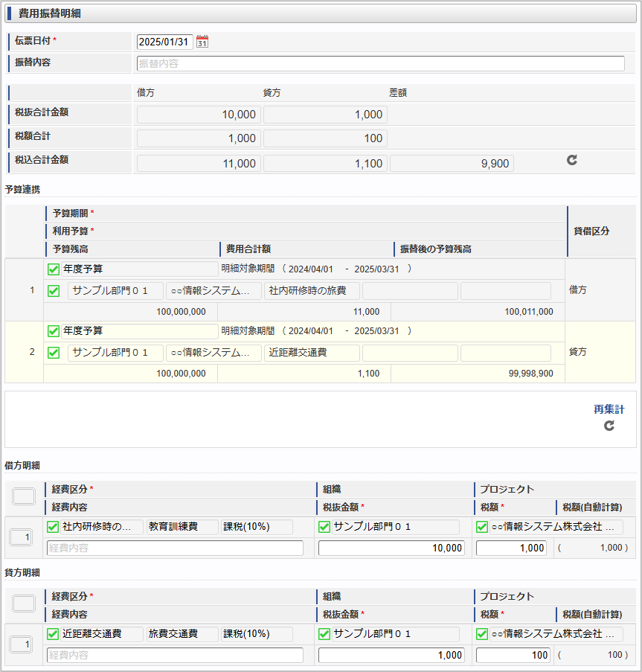Toggle サンプル部門01 checkbox in budget row 1
Screen dimensions: 642x672
click(54, 291)
